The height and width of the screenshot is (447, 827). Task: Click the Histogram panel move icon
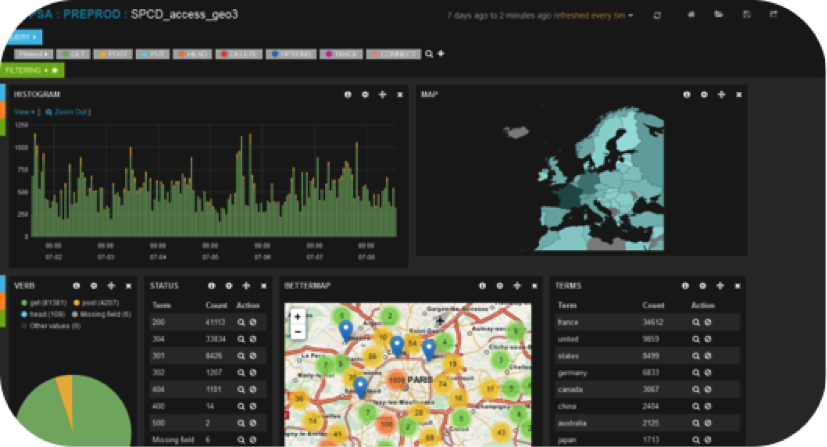click(x=382, y=94)
